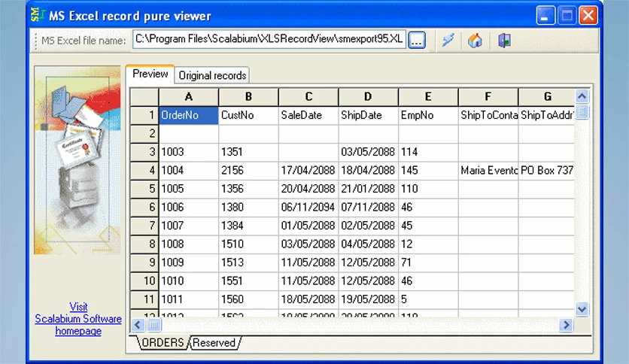Click the vertical scrollbar thumb
Viewport: 629px width, 364px height.
click(x=582, y=111)
